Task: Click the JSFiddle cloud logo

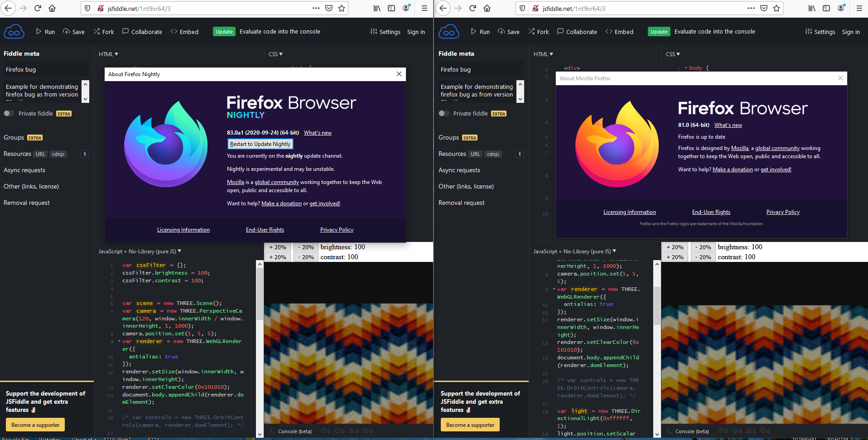Action: [x=14, y=31]
